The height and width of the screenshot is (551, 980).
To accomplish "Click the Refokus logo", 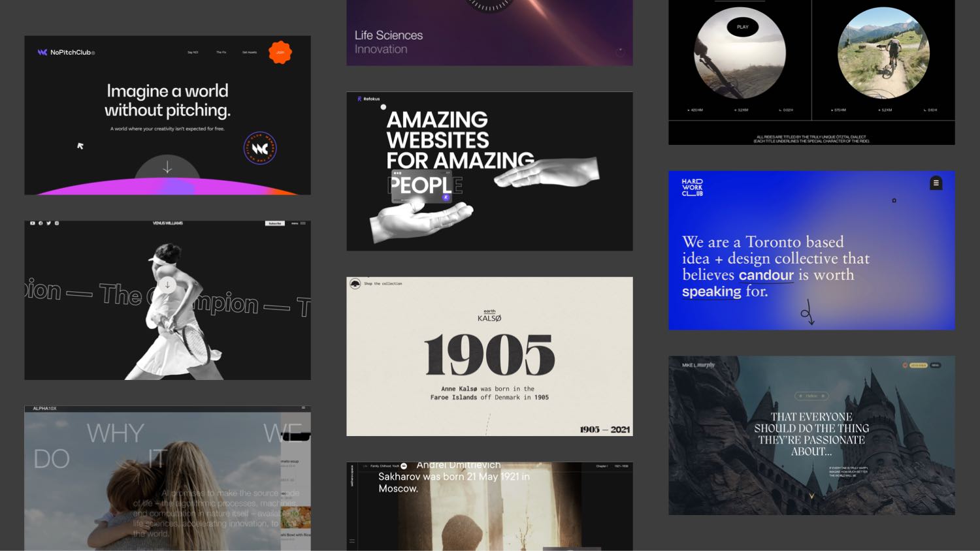I will pyautogui.click(x=368, y=99).
